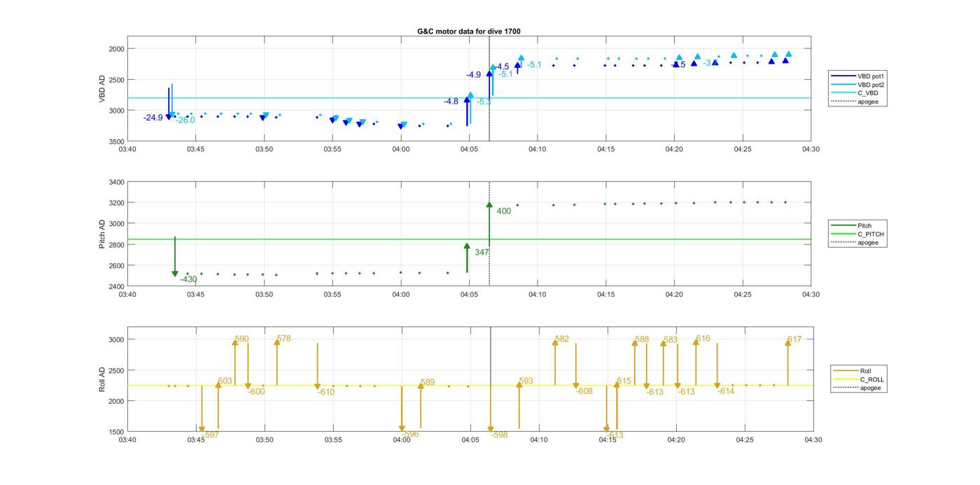Image resolution: width=980 pixels, height=485 pixels.
Task: Click the '603' roll label
Action: (x=225, y=381)
